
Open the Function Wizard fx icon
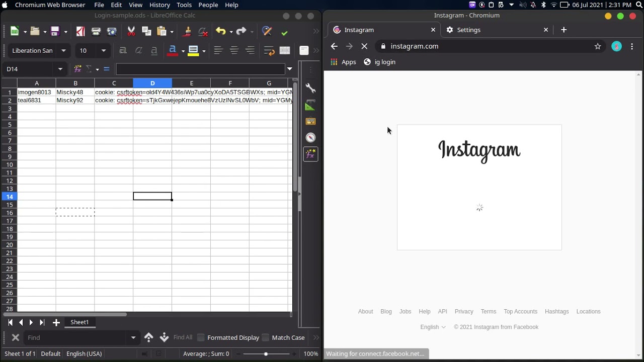pos(77,69)
